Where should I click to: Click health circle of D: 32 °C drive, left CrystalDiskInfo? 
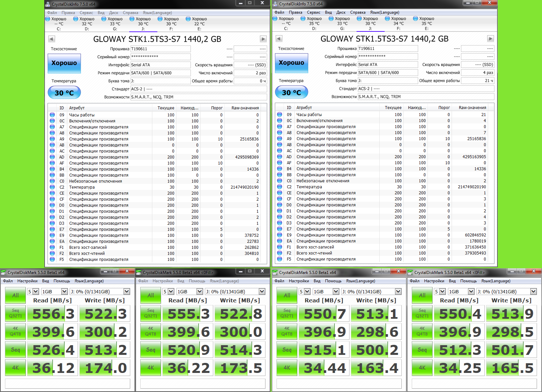pyautogui.click(x=76, y=19)
